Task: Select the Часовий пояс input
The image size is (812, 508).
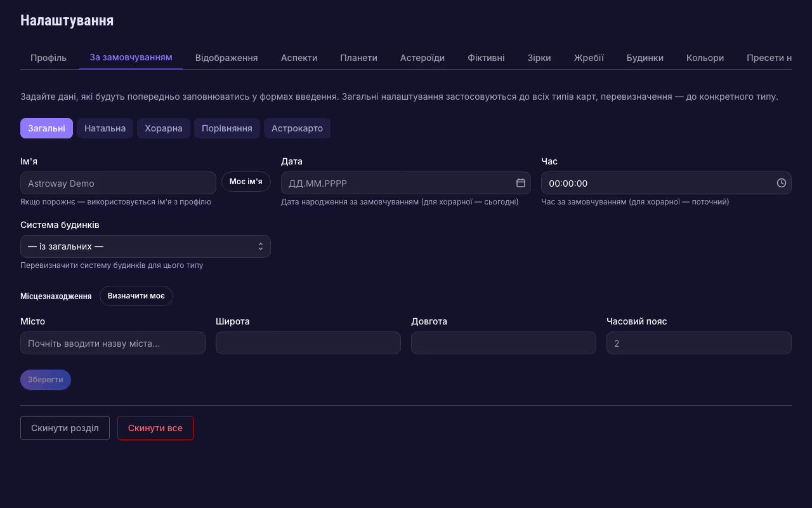Action: click(x=698, y=343)
